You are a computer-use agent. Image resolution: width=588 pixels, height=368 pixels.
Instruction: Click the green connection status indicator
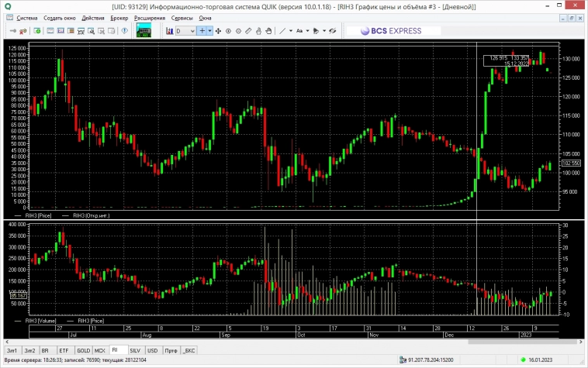tap(524, 360)
